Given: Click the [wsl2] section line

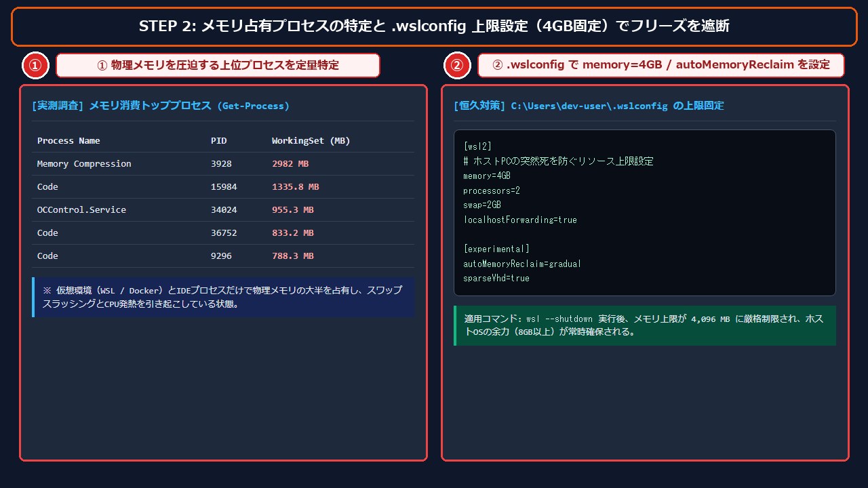Looking at the screenshot, I should tap(477, 146).
